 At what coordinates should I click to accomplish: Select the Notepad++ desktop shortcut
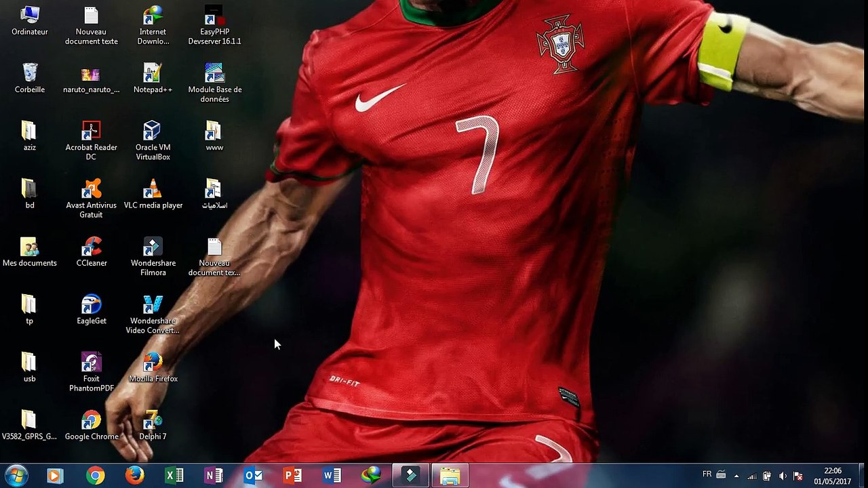(153, 79)
